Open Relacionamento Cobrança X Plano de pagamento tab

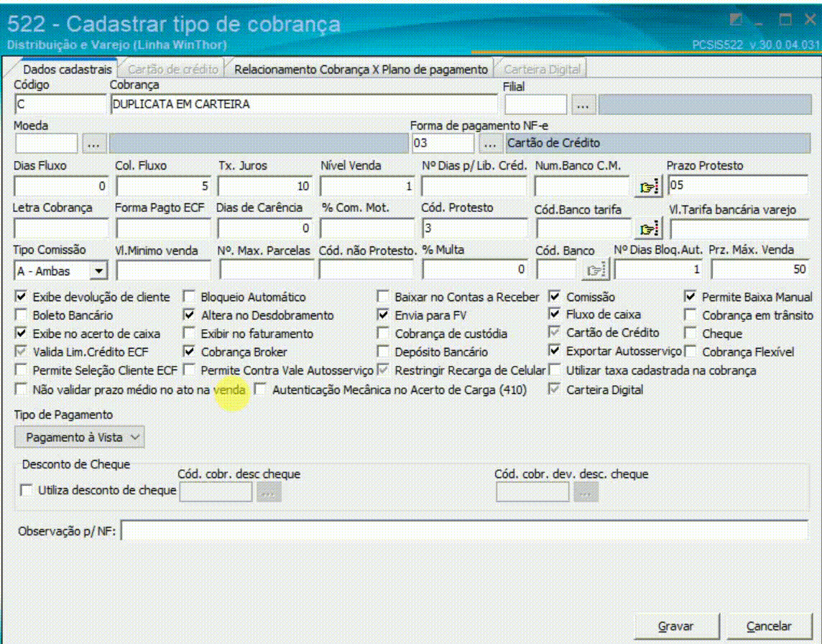361,69
